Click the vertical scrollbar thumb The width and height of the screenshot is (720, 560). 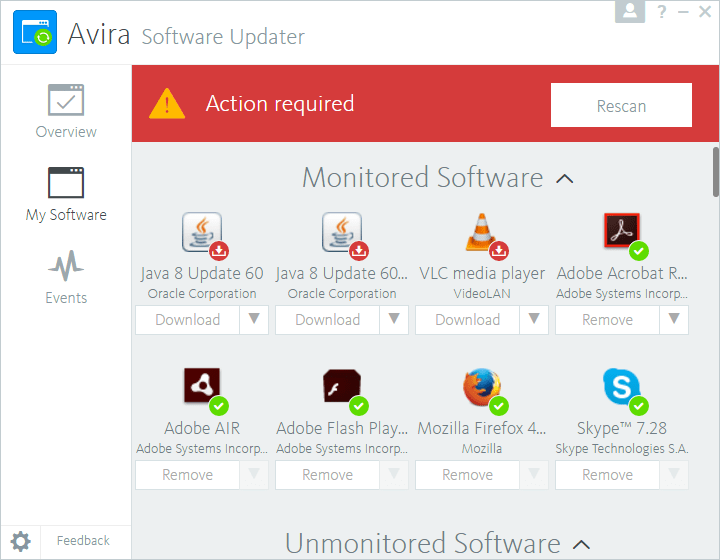point(716,172)
